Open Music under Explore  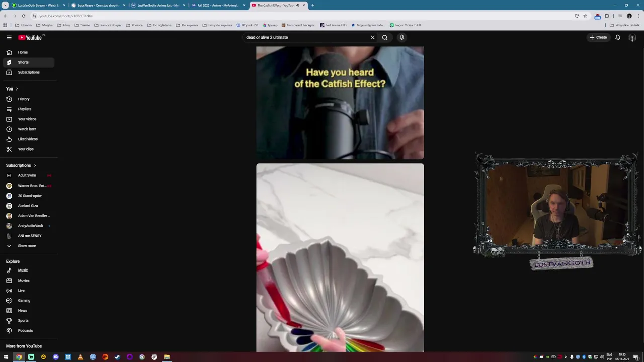tap(29, 270)
